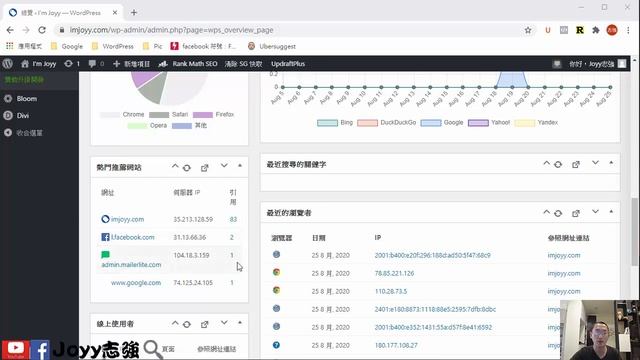
Task: Open the Joyy user account menu
Action: click(598, 64)
